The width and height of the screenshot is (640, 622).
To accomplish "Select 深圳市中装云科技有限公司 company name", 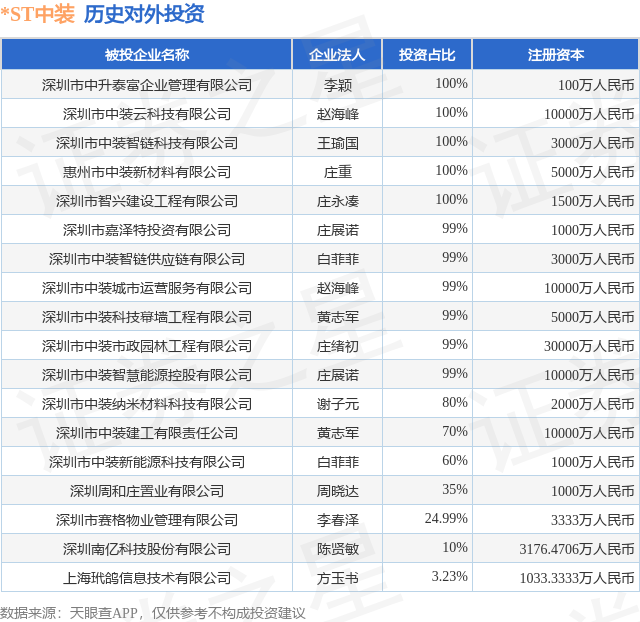I will point(147,114).
